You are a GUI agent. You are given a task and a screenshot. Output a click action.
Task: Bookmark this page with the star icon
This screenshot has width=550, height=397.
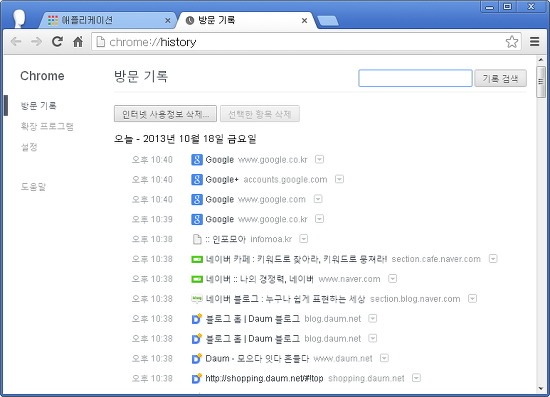512,42
